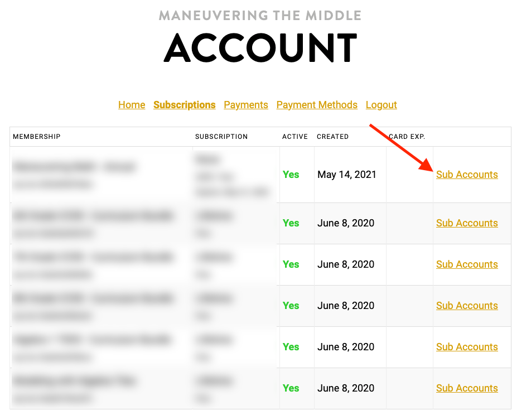The width and height of the screenshot is (531, 420).
Task: Open Sub Accounts for May 14, 2021 row
Action: point(467,175)
